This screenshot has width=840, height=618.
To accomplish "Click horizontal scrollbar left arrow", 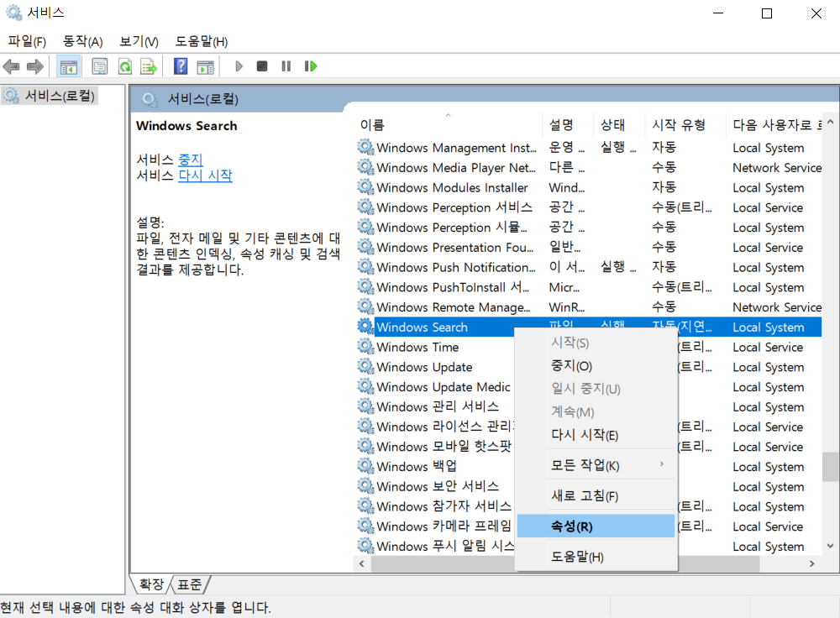I will [362, 563].
